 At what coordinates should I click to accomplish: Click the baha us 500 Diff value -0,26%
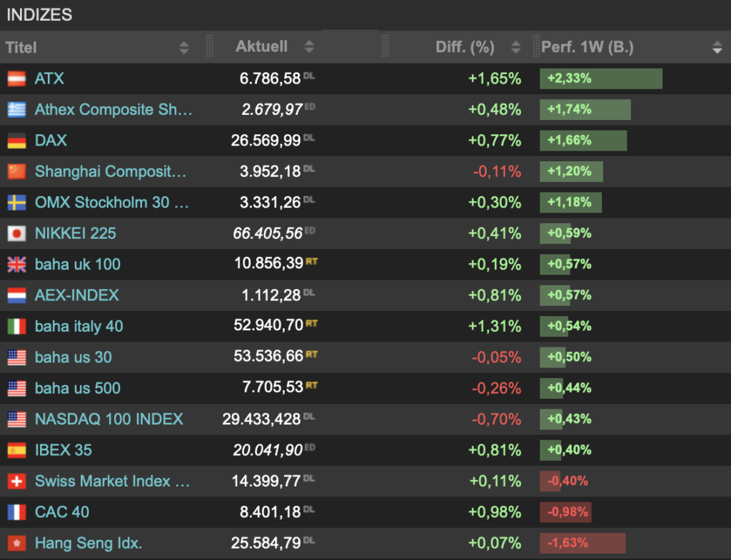tap(497, 389)
